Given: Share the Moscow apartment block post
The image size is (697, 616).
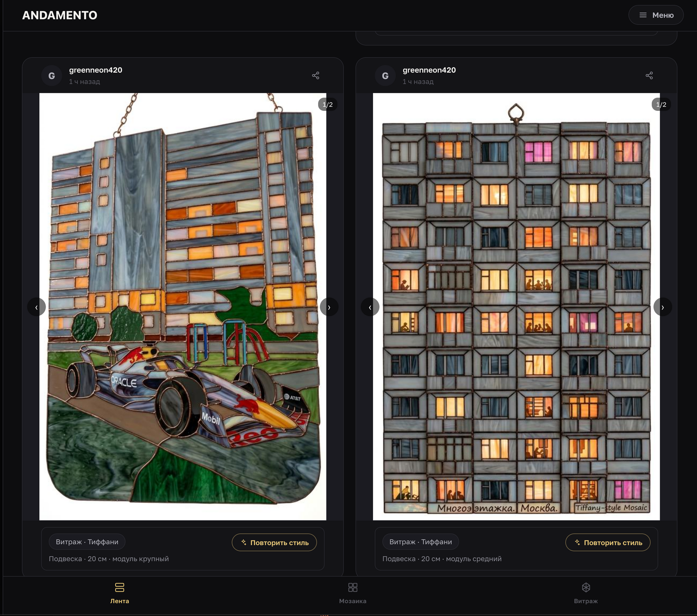Looking at the screenshot, I should (649, 75).
